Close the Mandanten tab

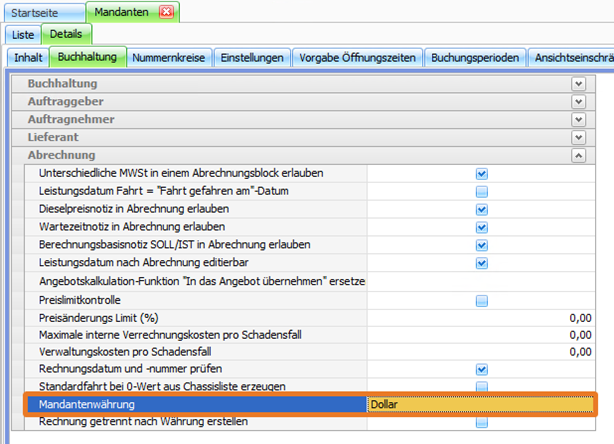[x=166, y=12]
